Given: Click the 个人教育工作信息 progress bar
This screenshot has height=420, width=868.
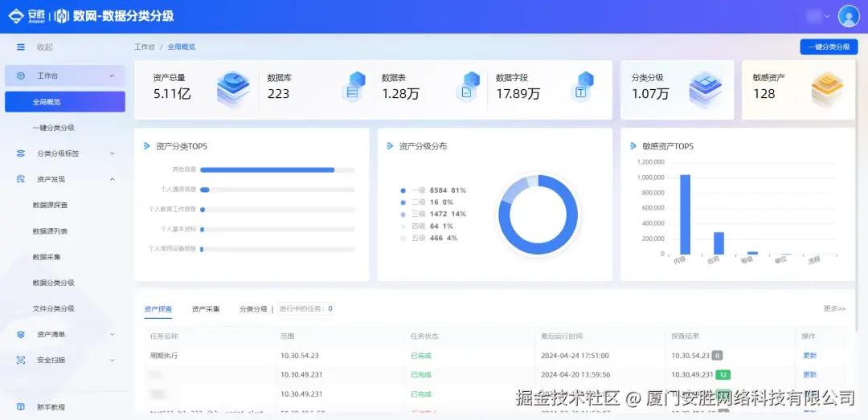Looking at the screenshot, I should point(277,210).
